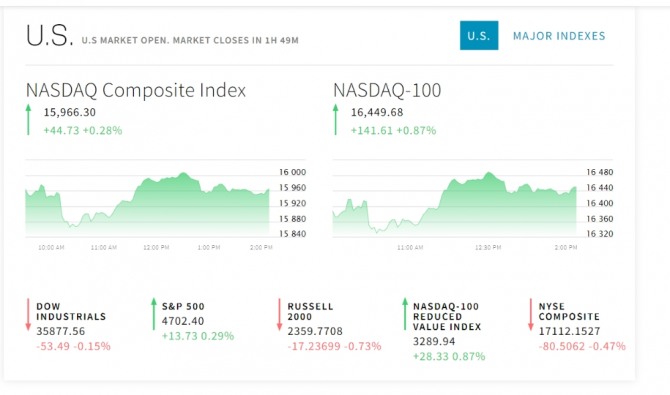
Task: Click the green up arrow beside NASDAQ Composite Index
Action: click(28, 120)
